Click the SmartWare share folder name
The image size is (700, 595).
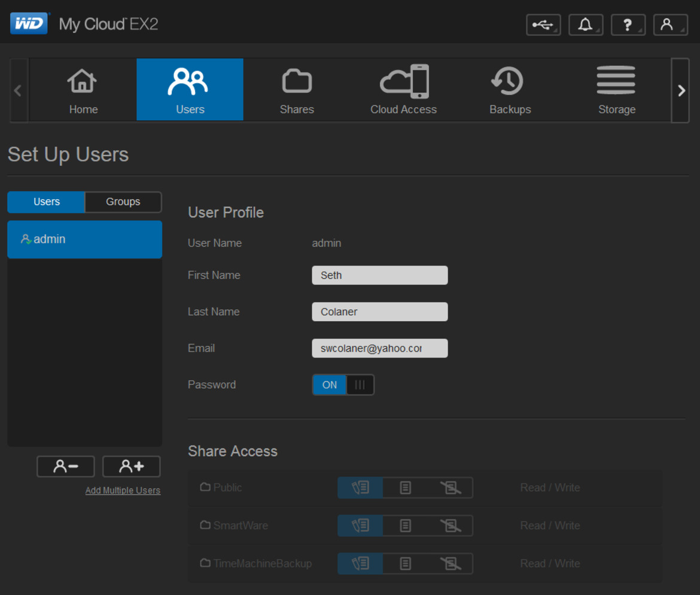(241, 526)
